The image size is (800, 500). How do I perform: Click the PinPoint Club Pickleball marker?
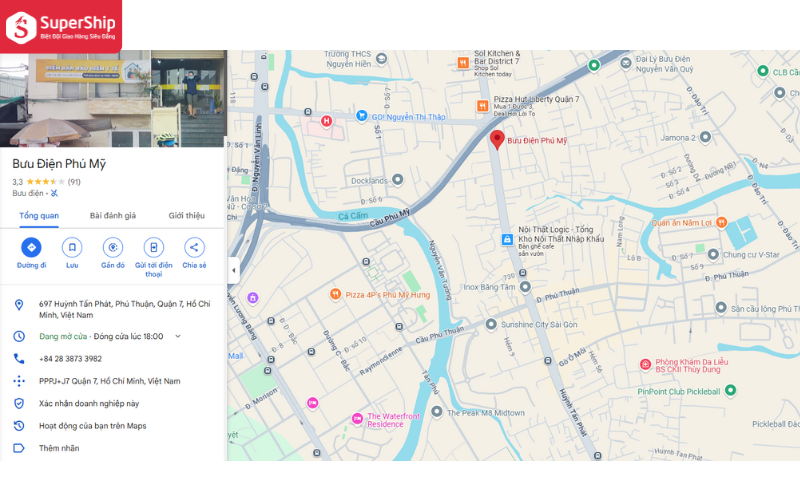click(x=731, y=390)
